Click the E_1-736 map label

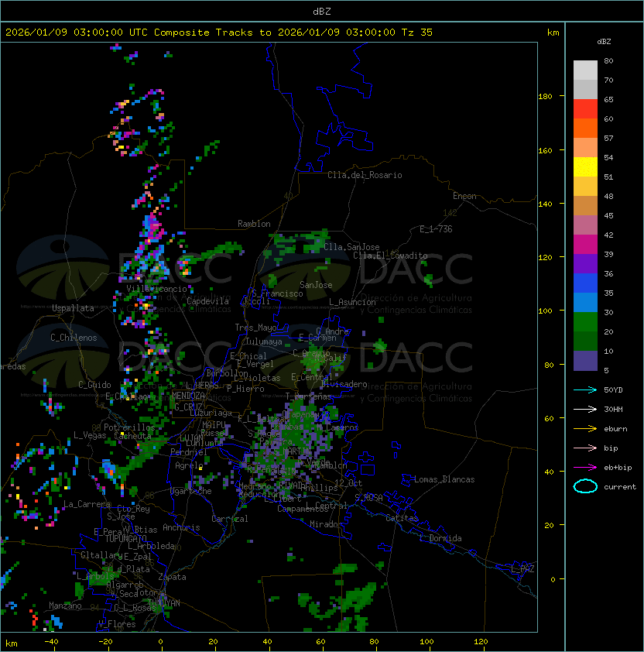tap(436, 229)
